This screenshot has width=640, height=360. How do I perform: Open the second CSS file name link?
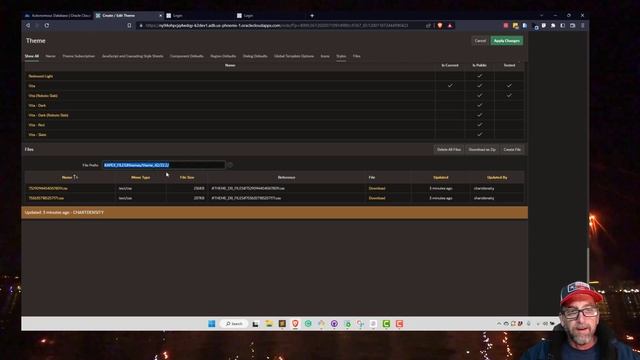[46, 198]
